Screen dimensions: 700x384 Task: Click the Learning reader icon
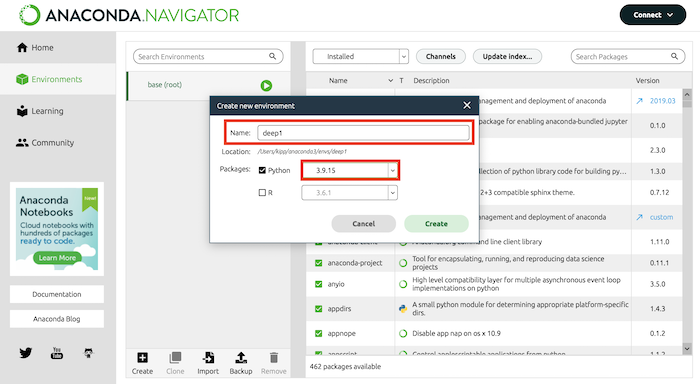point(22,111)
